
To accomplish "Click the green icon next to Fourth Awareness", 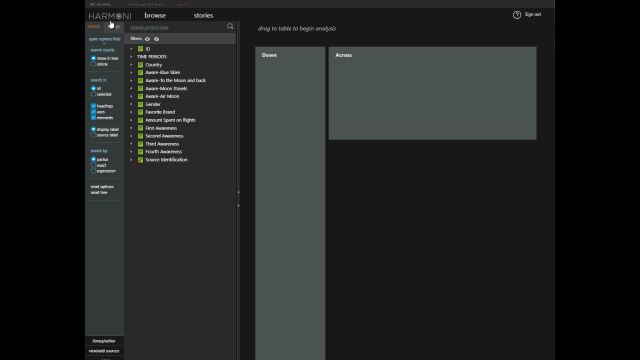I will click(x=140, y=152).
